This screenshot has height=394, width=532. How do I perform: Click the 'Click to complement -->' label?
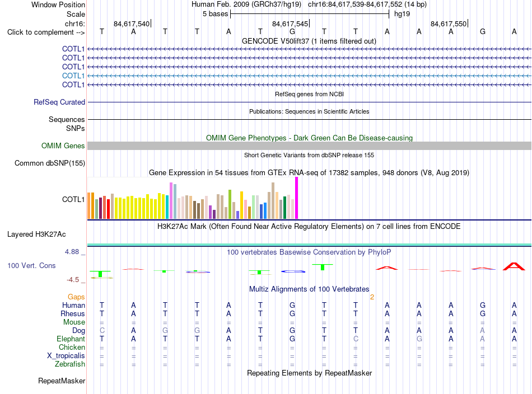[x=46, y=32]
